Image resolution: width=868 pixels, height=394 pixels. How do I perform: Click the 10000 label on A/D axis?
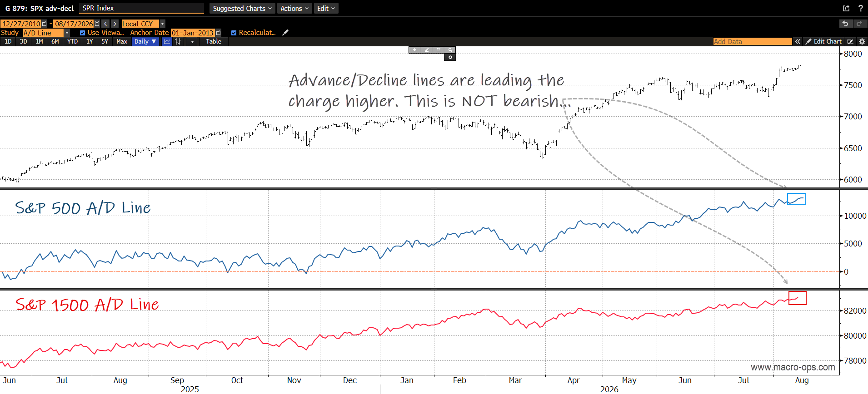(855, 216)
